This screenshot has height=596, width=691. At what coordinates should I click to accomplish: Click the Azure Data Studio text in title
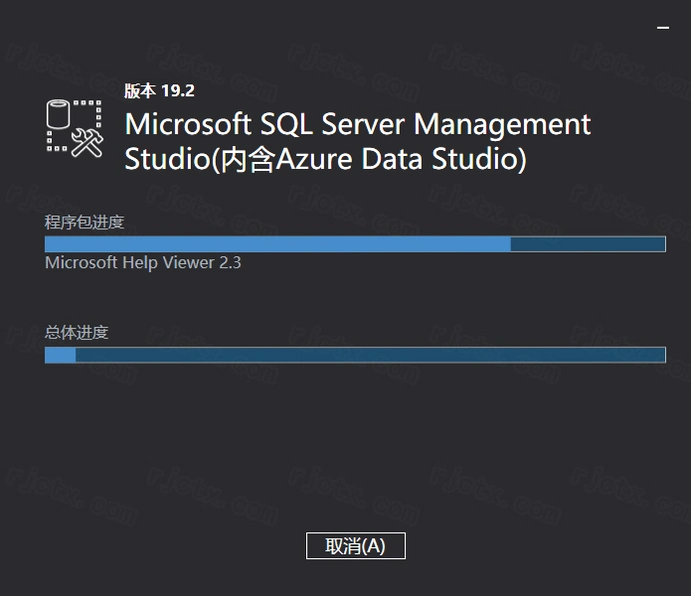[x=398, y=159]
